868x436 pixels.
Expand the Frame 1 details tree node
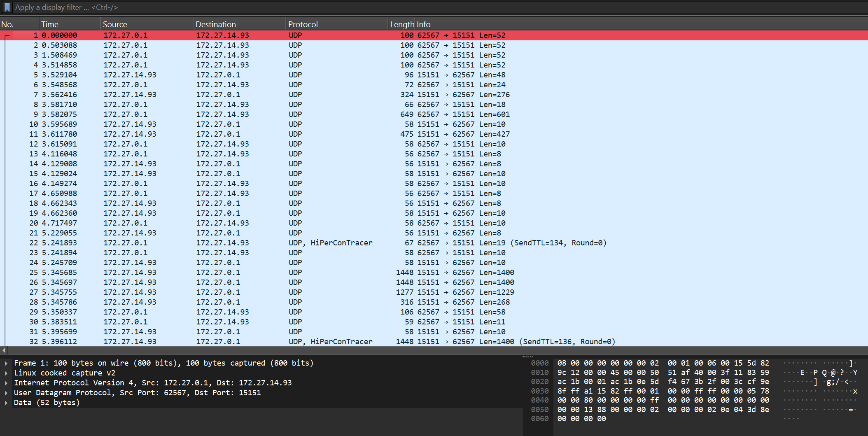click(6, 363)
